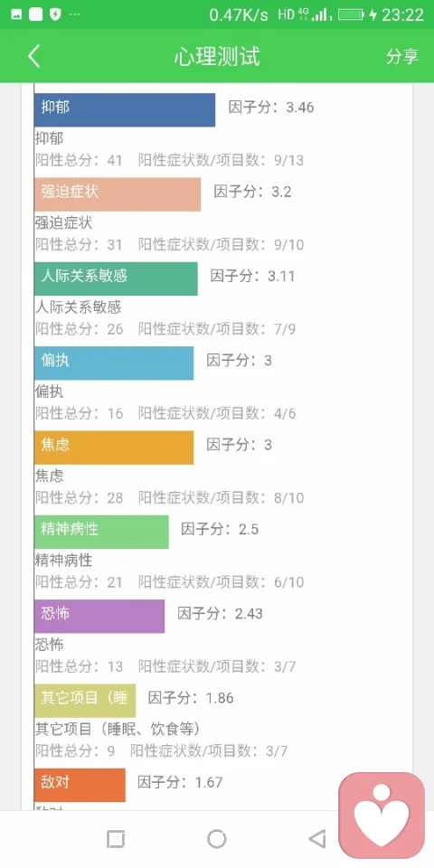This screenshot has width=434, height=868.
Task: Tap the image notification icon
Action: click(16, 14)
